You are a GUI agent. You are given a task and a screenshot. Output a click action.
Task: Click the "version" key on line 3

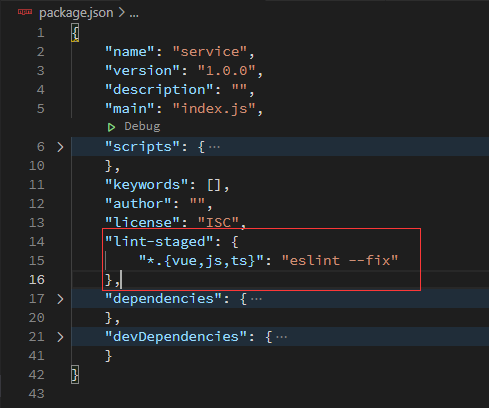(x=143, y=70)
